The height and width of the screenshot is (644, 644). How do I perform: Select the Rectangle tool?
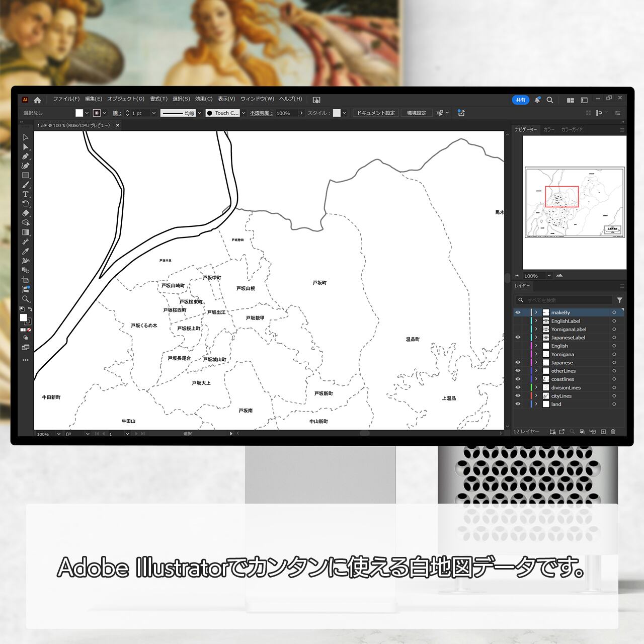click(x=25, y=176)
